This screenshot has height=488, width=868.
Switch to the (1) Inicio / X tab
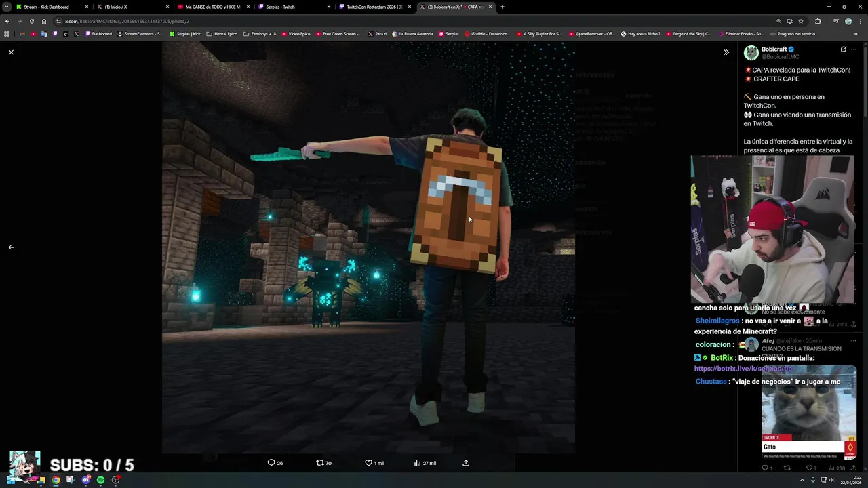(132, 7)
